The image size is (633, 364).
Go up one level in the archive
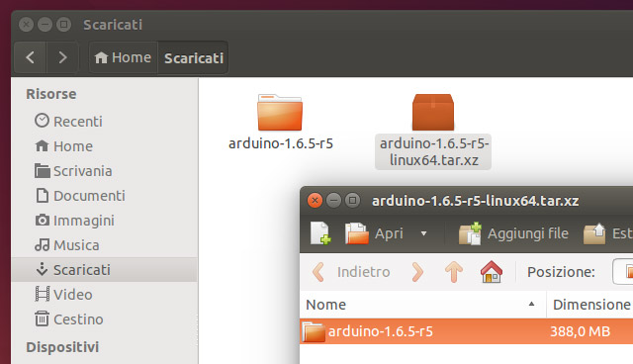click(454, 272)
